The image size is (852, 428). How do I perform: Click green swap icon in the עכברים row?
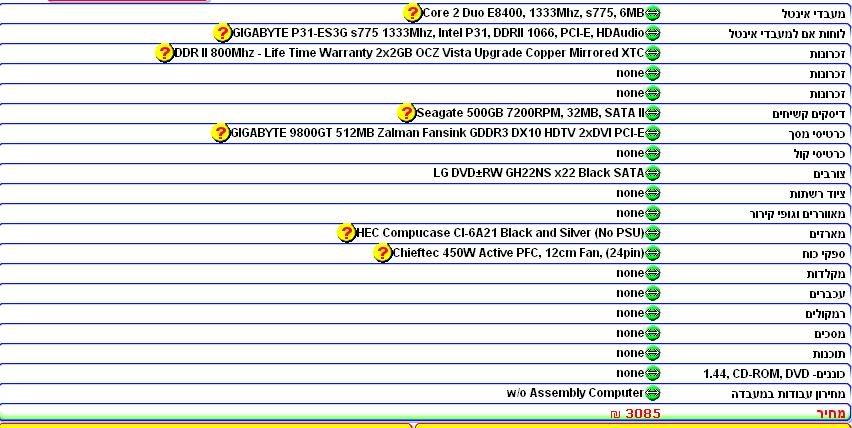point(653,293)
